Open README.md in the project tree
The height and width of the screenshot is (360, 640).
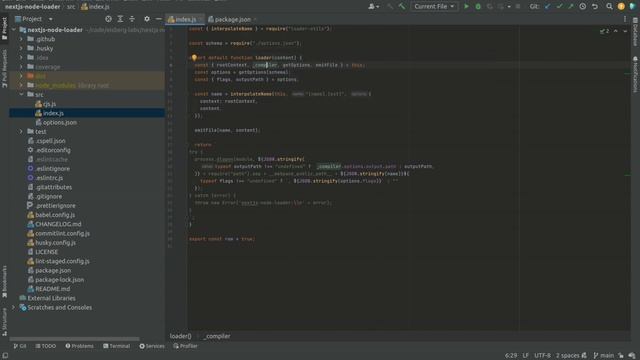click(53, 289)
